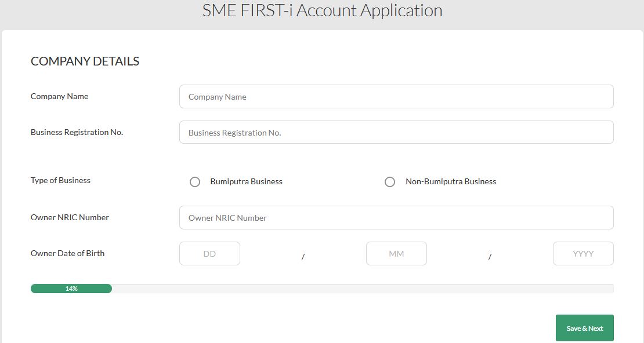Click the "Non-Bumiputra Business" option text

click(451, 181)
